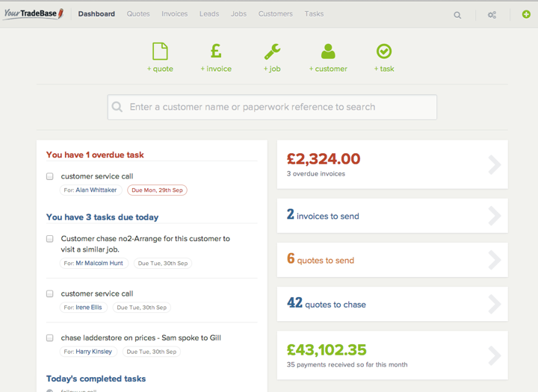The height and width of the screenshot is (392, 538).
Task: Open Irene Ellis customer link
Action: tap(88, 308)
